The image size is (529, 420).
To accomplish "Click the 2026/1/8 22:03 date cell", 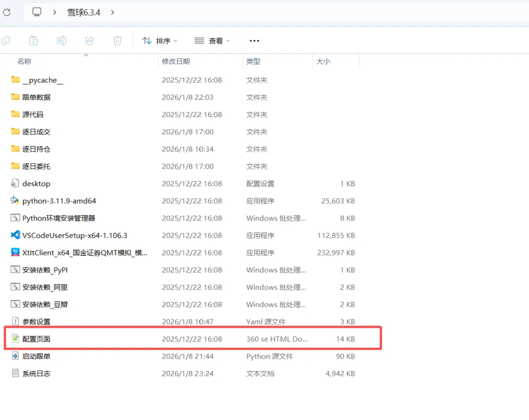I will [x=188, y=97].
